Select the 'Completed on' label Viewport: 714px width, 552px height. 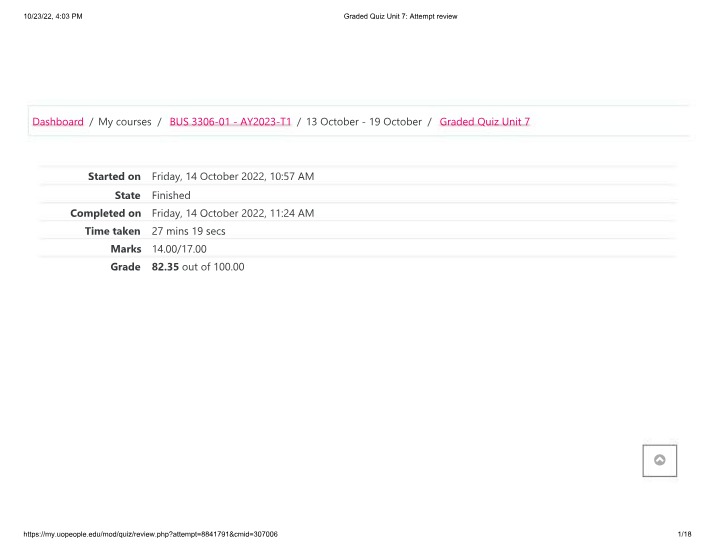pos(106,213)
